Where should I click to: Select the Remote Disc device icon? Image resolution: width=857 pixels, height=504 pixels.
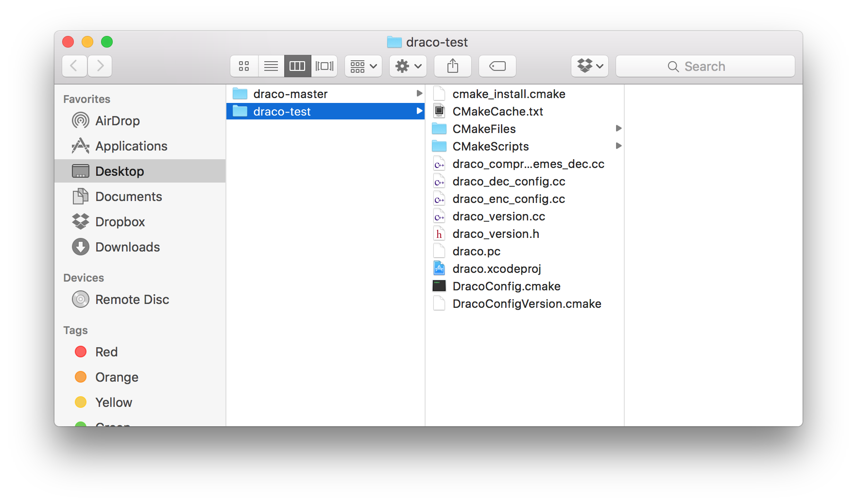pyautogui.click(x=81, y=300)
